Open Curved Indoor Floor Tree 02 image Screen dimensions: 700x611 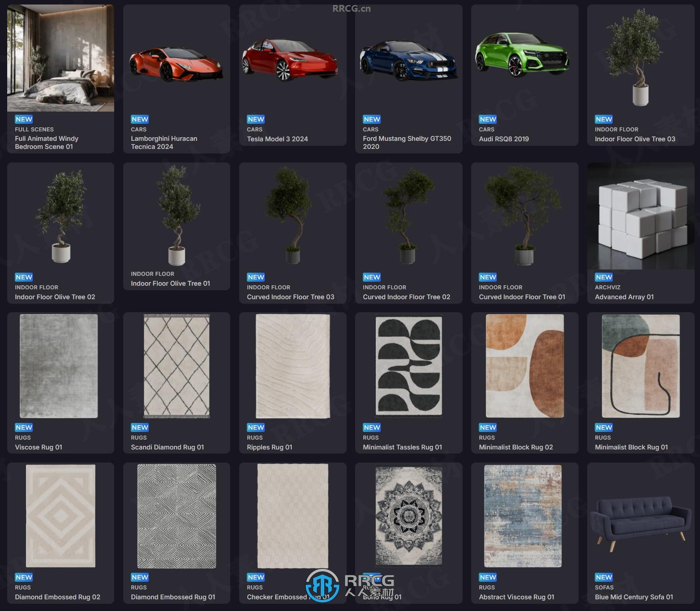(x=408, y=216)
